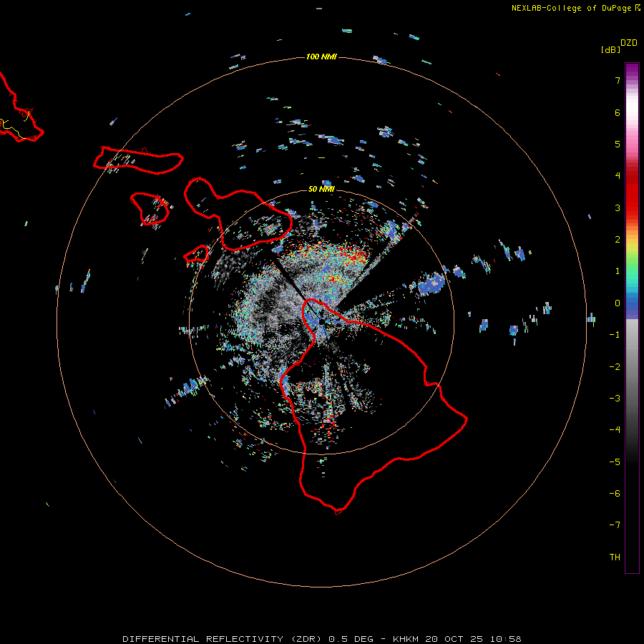This screenshot has width=644, height=644.
Task: Click the 1 value on color scale
Action: point(618,271)
